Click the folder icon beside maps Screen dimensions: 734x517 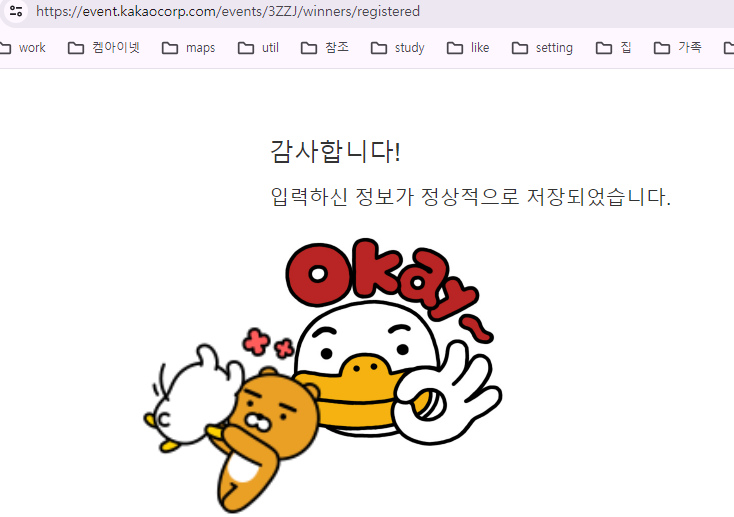tap(170, 48)
